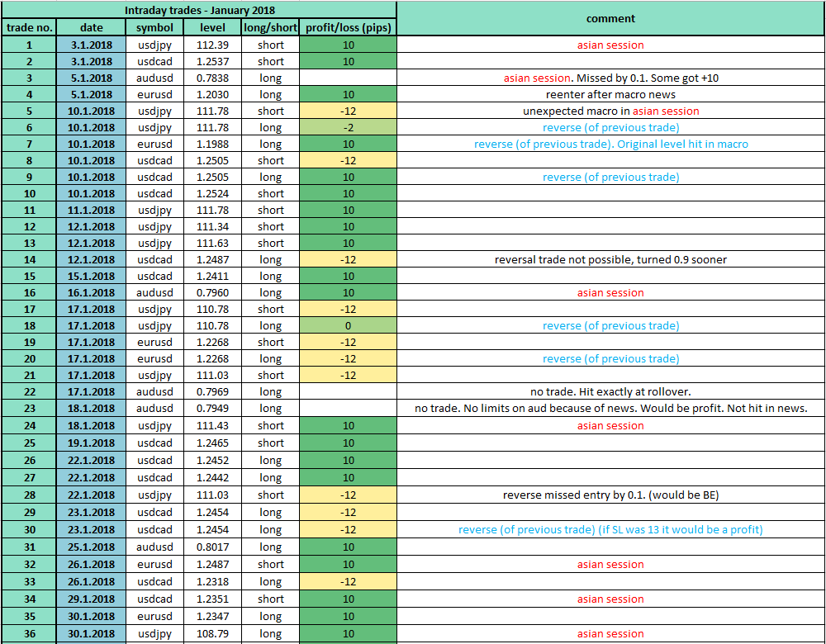This screenshot has width=826, height=644.
Task: Click trade number 21 cell
Action: [x=29, y=375]
